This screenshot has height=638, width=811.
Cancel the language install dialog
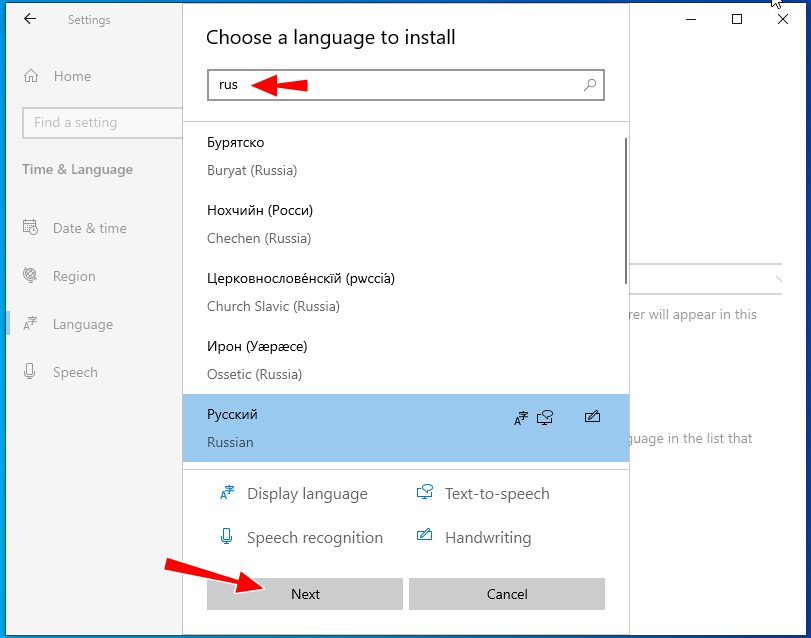tap(506, 594)
